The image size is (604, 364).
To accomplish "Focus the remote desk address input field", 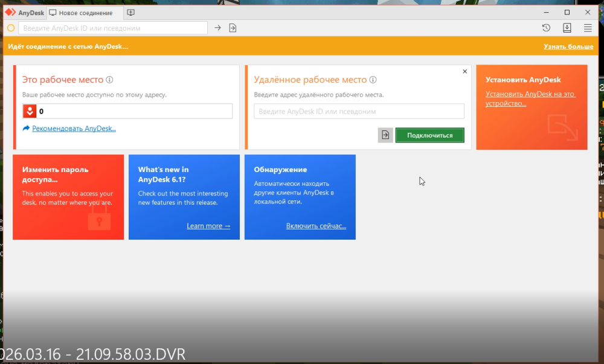I will point(359,111).
